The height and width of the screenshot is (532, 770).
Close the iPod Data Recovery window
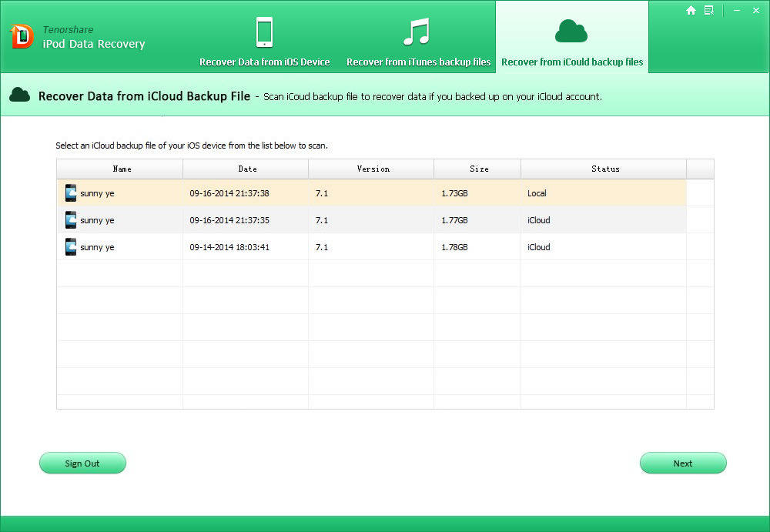click(756, 10)
